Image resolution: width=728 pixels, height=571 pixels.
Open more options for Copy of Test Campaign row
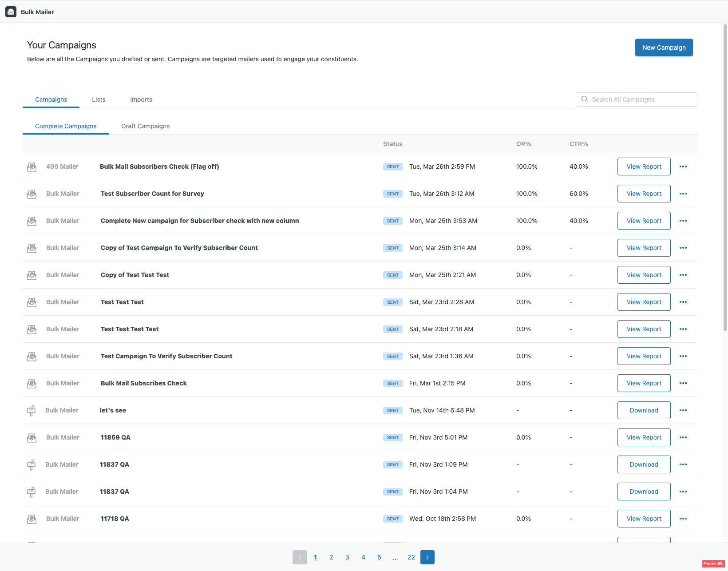pos(683,248)
